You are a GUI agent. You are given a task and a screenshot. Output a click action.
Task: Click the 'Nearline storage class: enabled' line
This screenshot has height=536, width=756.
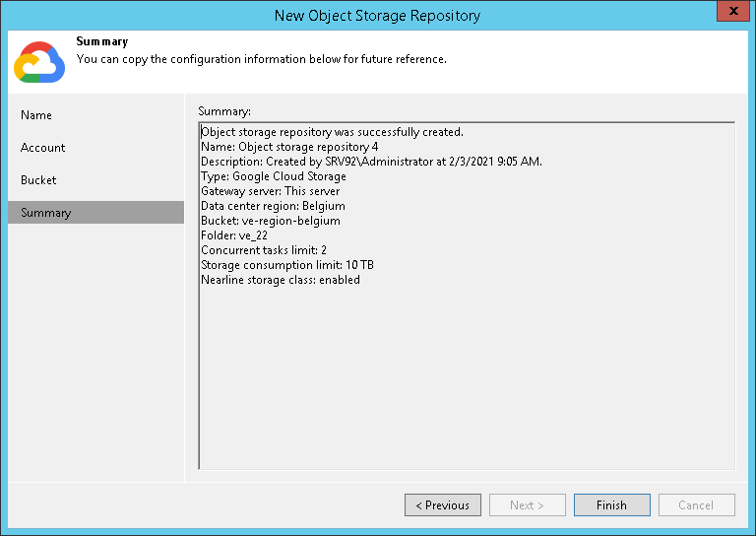click(281, 280)
